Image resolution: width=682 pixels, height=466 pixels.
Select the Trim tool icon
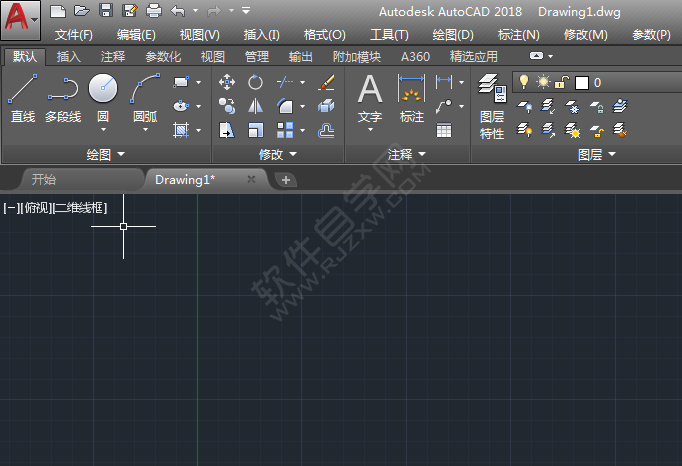[x=285, y=82]
